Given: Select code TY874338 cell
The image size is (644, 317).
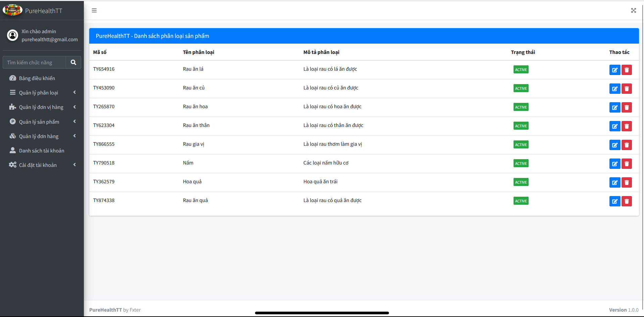Looking at the screenshot, I should coord(104,200).
